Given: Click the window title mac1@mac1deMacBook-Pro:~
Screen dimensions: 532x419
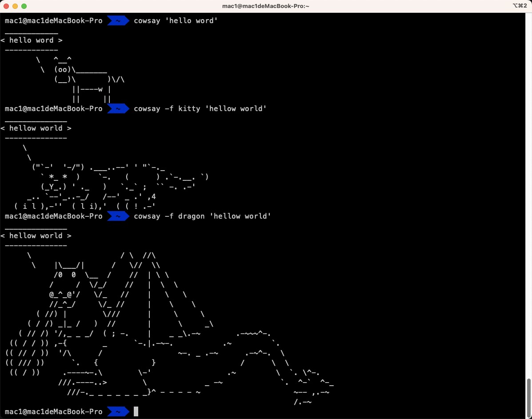Looking at the screenshot, I should pyautogui.click(x=266, y=6).
